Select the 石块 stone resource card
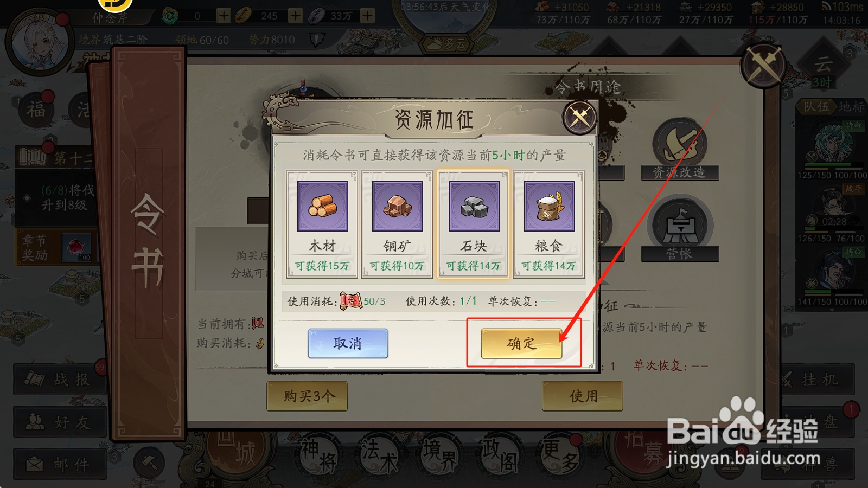The height and width of the screenshot is (488, 868). pyautogui.click(x=473, y=224)
